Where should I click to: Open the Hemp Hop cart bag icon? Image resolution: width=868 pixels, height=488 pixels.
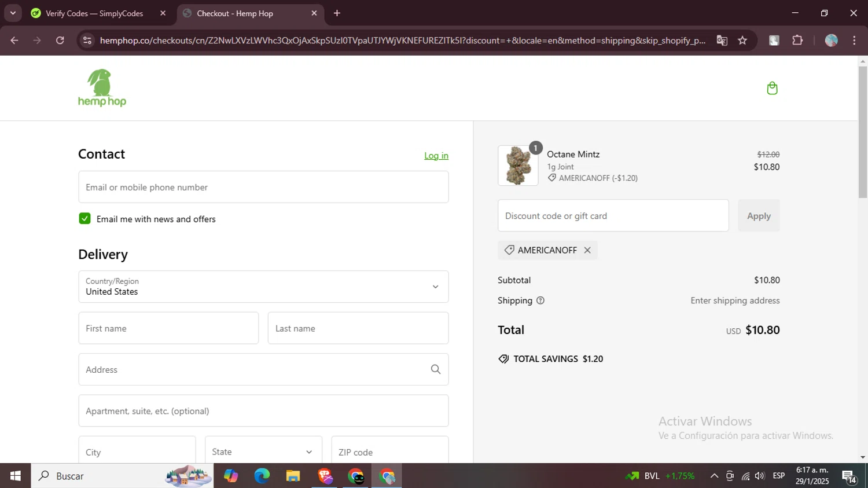[x=772, y=88]
